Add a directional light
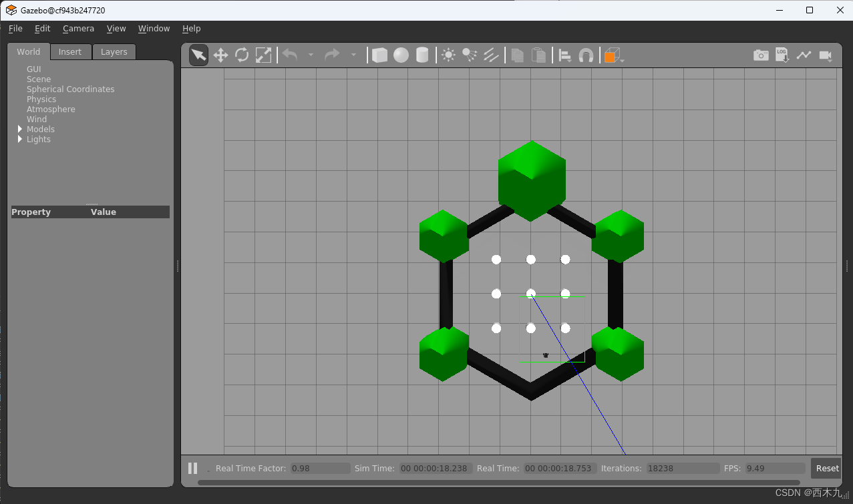 491,55
